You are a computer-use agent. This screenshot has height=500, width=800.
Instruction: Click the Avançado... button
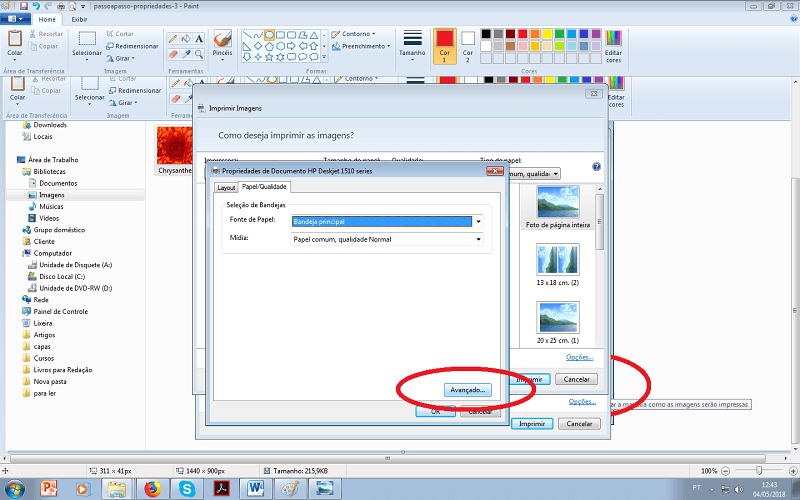(465, 389)
